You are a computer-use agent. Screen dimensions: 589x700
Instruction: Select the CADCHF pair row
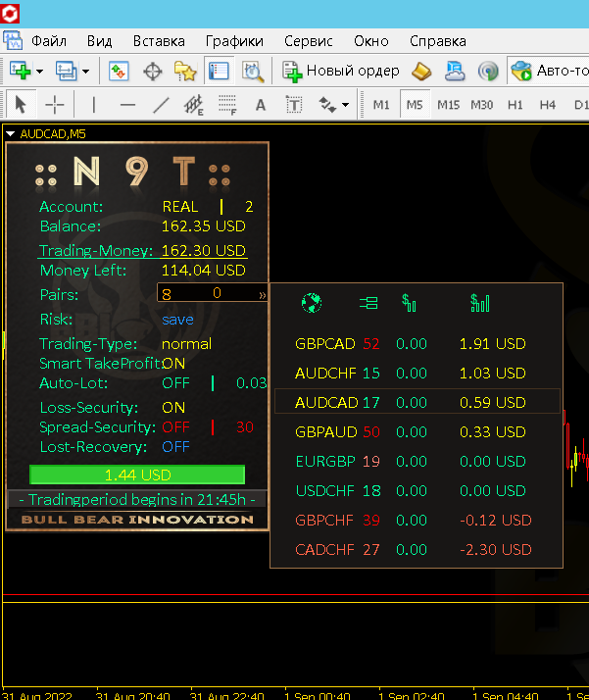point(417,550)
